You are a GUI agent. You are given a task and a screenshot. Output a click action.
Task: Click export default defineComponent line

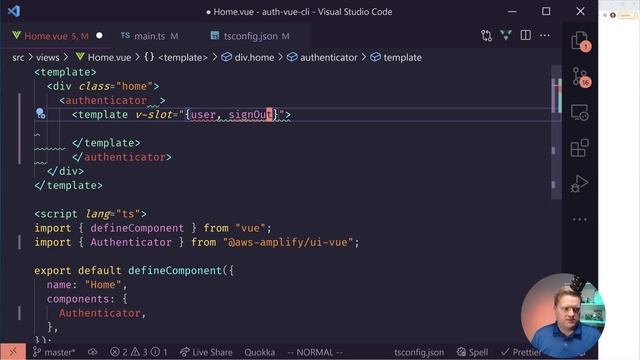click(134, 271)
